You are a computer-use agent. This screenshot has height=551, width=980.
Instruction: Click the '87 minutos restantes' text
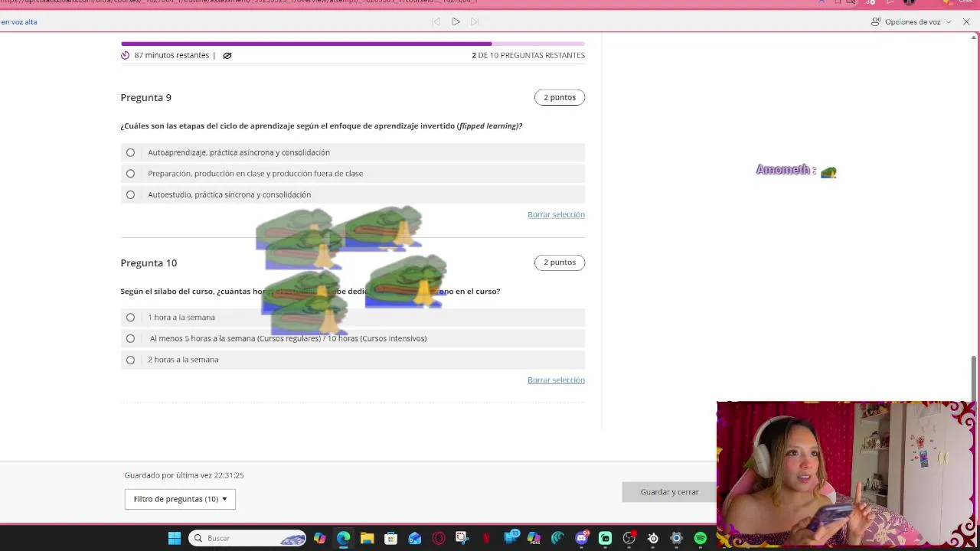[171, 55]
